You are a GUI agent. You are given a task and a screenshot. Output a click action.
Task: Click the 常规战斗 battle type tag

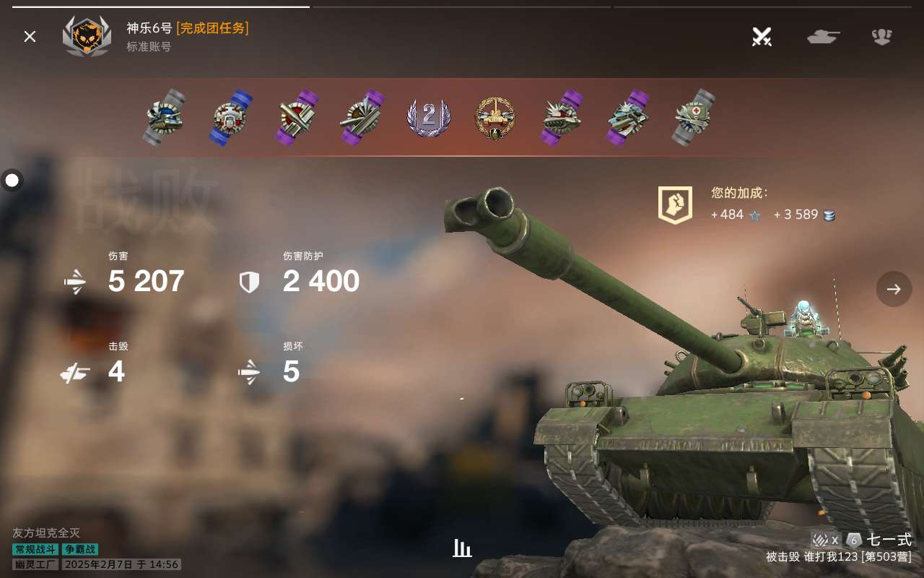click(x=35, y=549)
